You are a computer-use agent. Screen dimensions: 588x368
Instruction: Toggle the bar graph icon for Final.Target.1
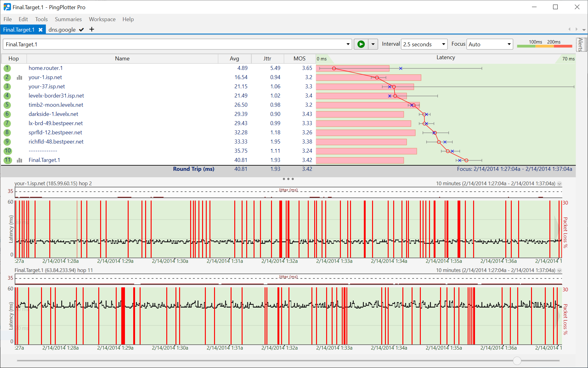click(20, 160)
